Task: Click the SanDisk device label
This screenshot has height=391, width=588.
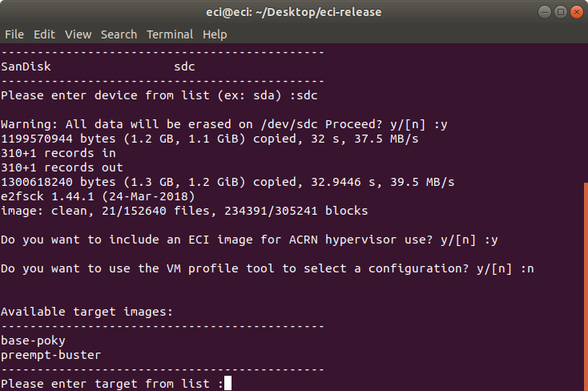Action: pos(26,67)
